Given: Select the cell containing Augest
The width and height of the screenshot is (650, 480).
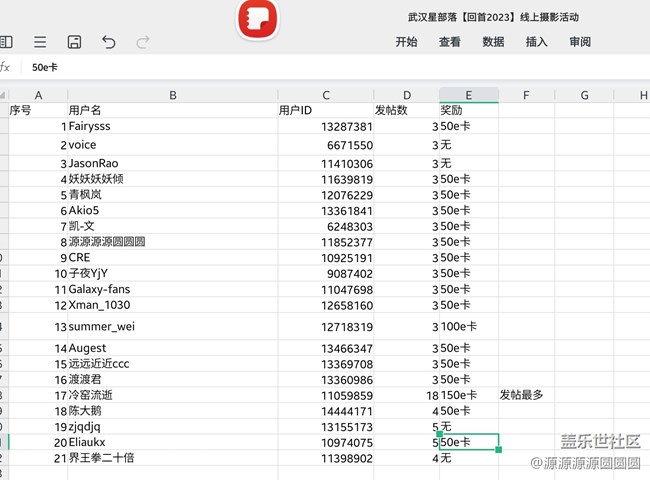Looking at the screenshot, I should (173, 348).
